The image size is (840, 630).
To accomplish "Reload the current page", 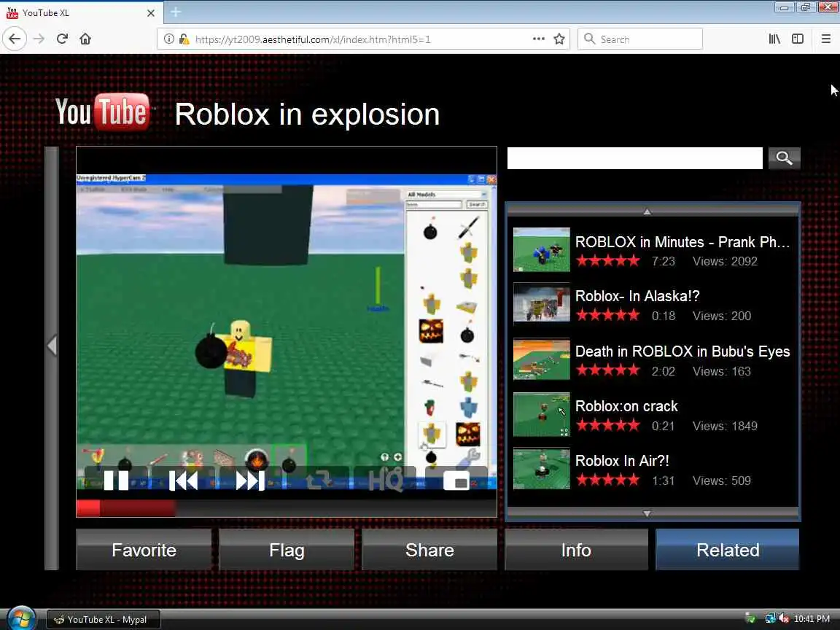I will click(62, 39).
